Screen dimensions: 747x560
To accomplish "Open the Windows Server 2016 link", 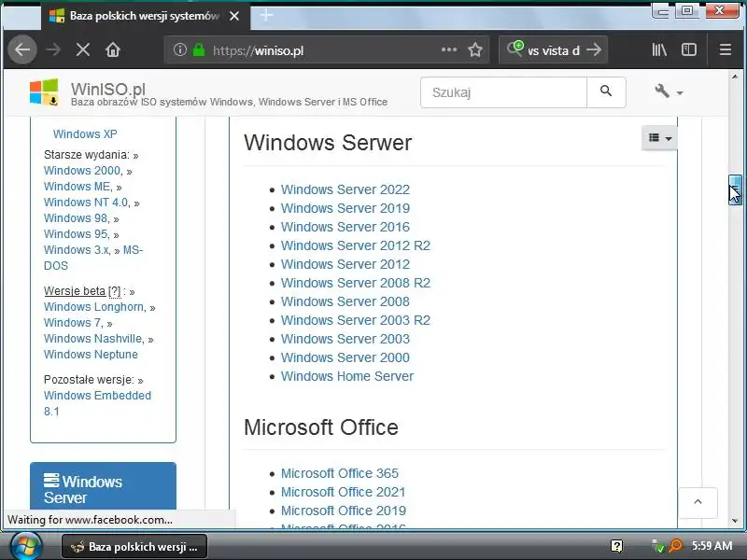I will pyautogui.click(x=345, y=227).
